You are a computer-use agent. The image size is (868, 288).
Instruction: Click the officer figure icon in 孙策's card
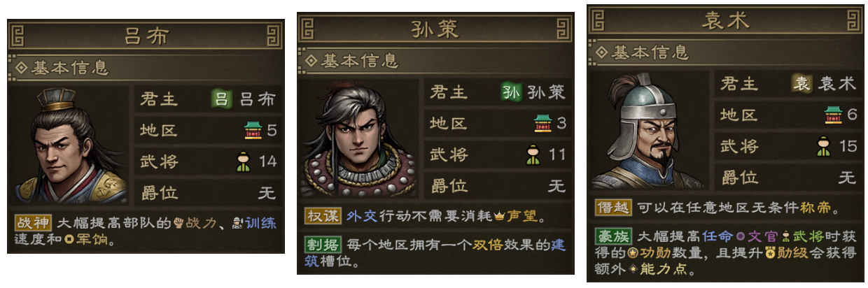click(x=533, y=154)
